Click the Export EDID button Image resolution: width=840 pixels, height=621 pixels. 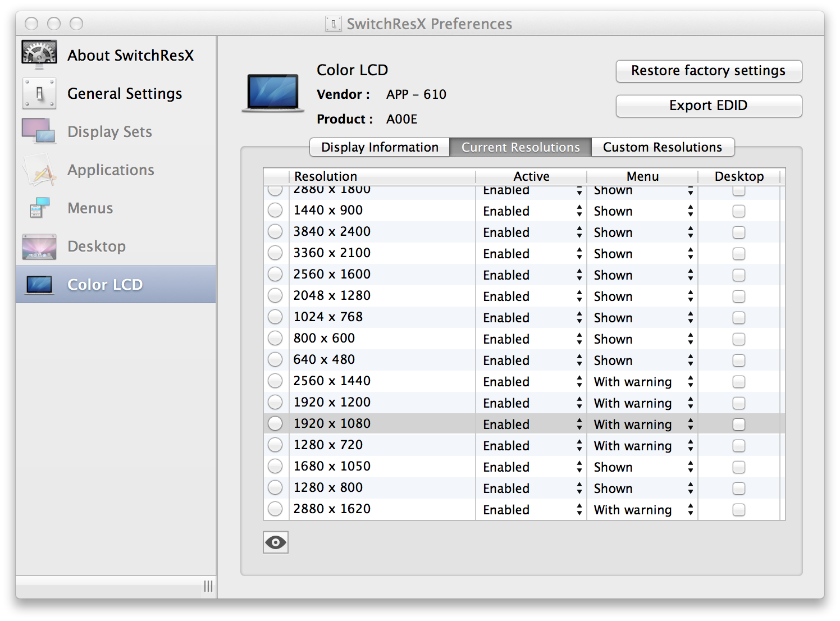[x=709, y=106]
